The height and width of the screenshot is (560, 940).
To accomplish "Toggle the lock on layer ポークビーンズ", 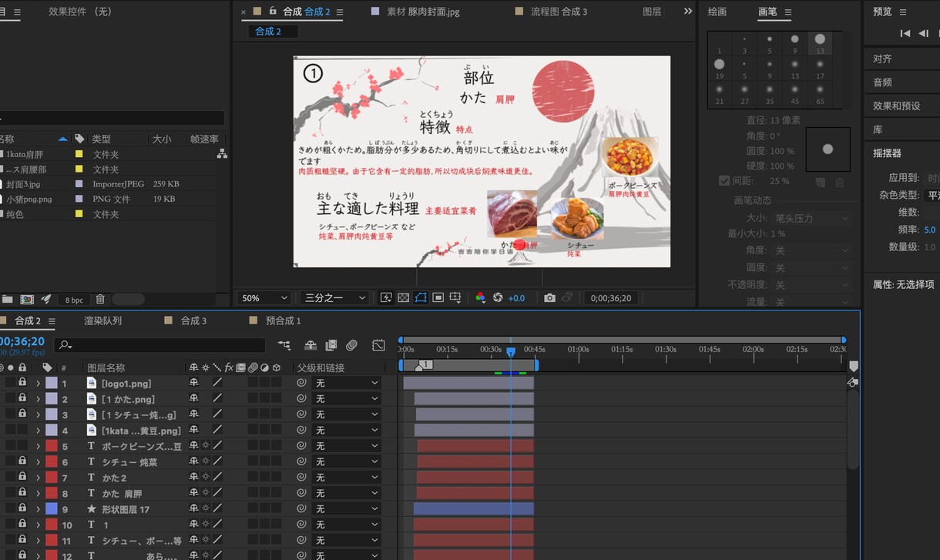I will [x=22, y=446].
